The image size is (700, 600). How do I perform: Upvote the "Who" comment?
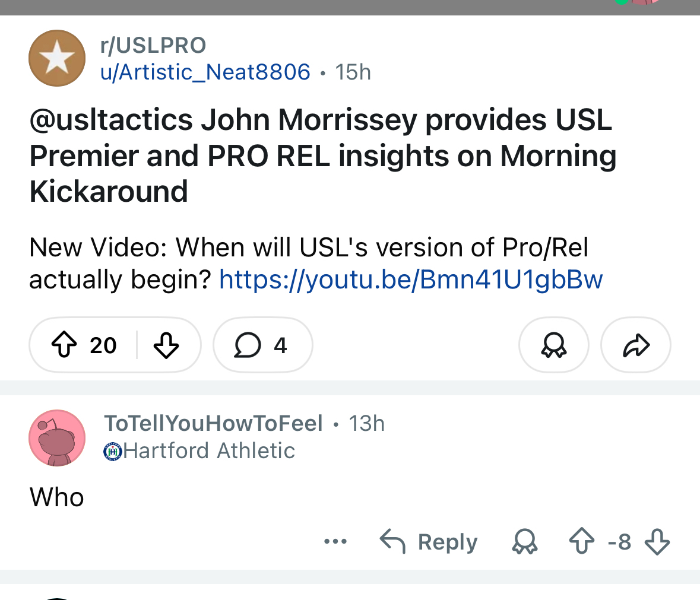point(581,542)
